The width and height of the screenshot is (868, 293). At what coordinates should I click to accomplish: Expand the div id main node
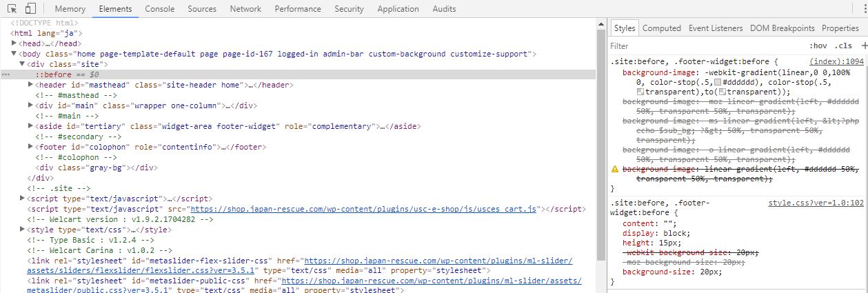pos(30,105)
